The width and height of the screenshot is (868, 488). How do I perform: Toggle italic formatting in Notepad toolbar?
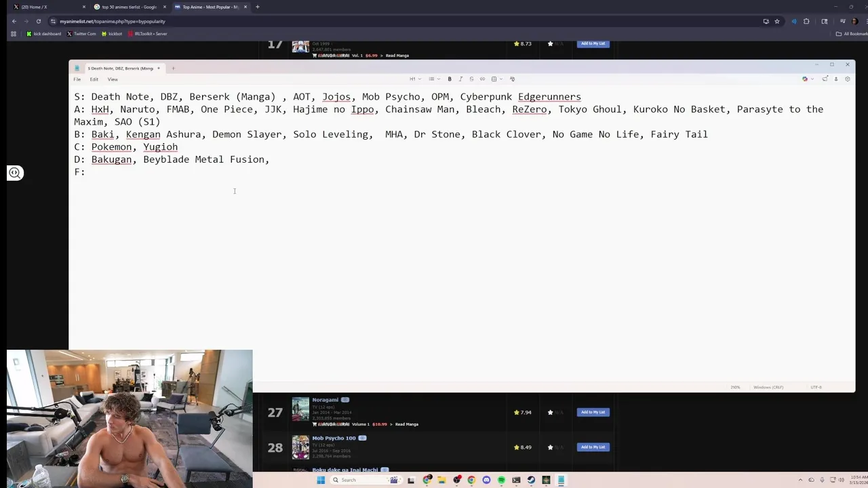[460, 79]
